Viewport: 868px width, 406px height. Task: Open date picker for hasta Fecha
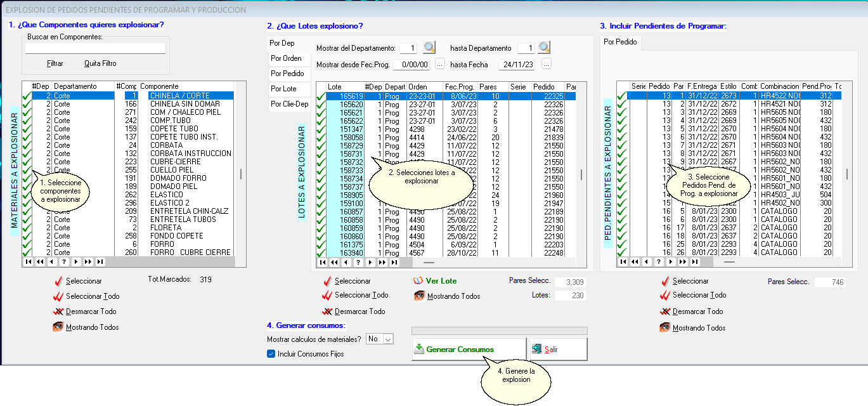click(547, 64)
